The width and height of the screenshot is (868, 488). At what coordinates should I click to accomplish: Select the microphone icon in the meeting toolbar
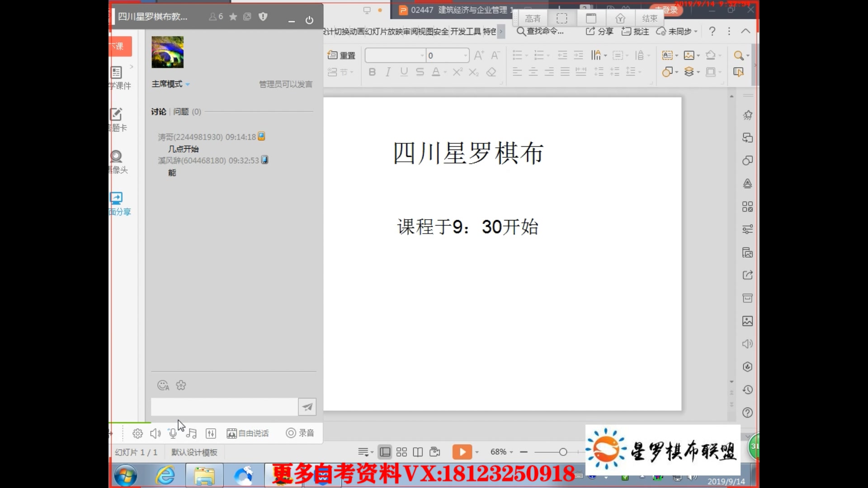[x=172, y=432]
